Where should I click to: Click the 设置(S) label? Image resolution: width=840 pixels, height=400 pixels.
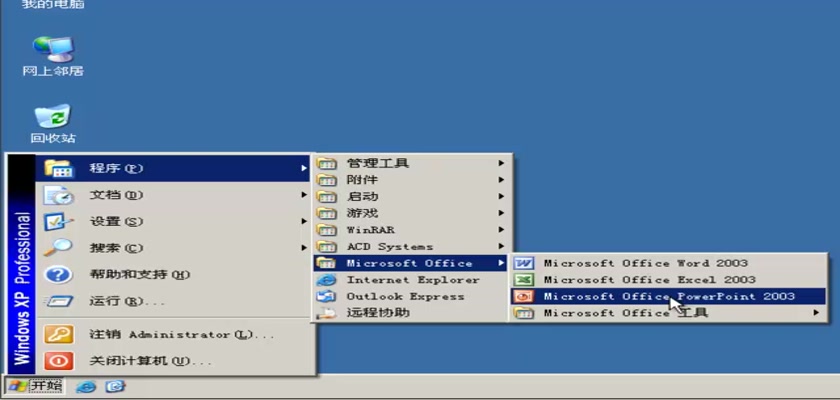[x=116, y=221]
